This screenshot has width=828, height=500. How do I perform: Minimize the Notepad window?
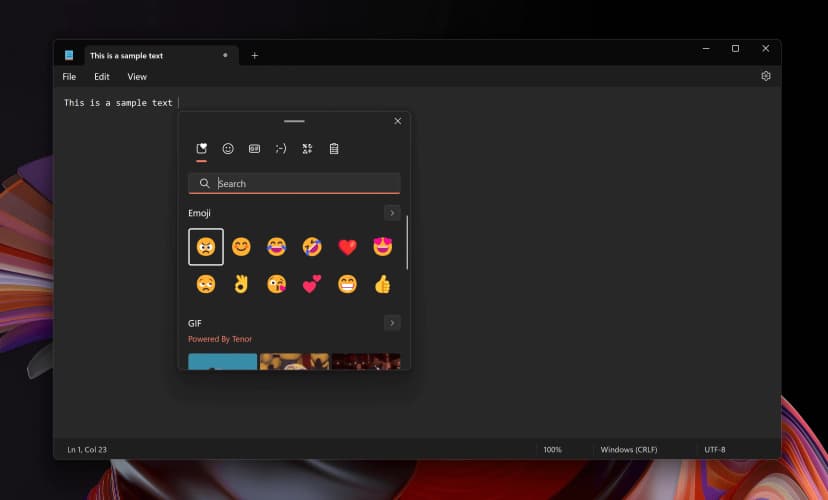pyautogui.click(x=706, y=49)
